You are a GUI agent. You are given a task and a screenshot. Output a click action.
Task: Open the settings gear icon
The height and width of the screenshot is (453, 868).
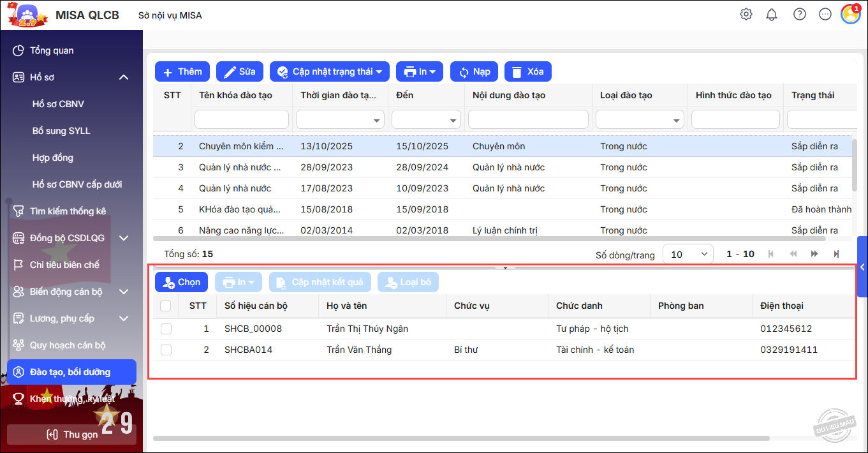746,15
